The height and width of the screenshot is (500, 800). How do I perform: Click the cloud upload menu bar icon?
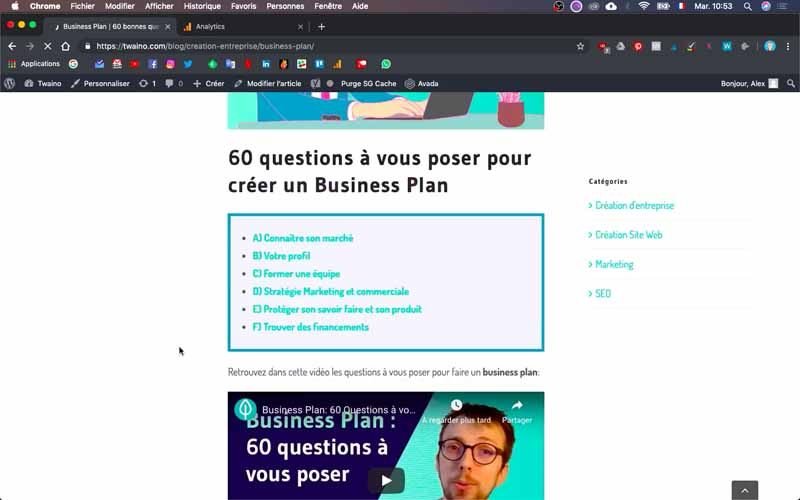[611, 6]
